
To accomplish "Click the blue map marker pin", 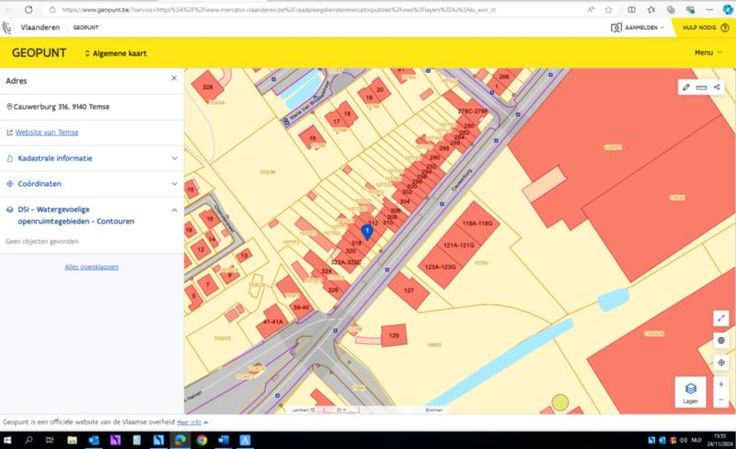I will (x=366, y=231).
